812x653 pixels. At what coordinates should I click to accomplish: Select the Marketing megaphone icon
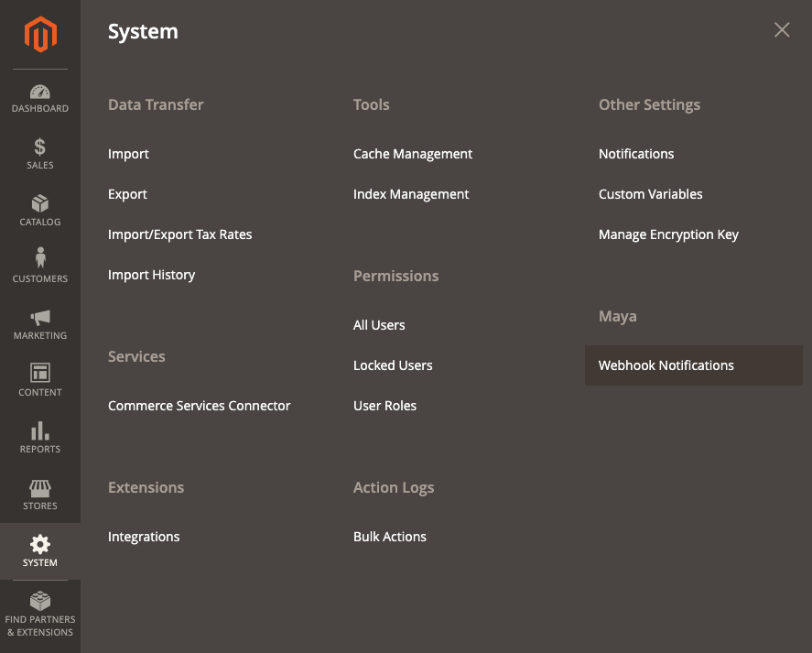pos(40,318)
